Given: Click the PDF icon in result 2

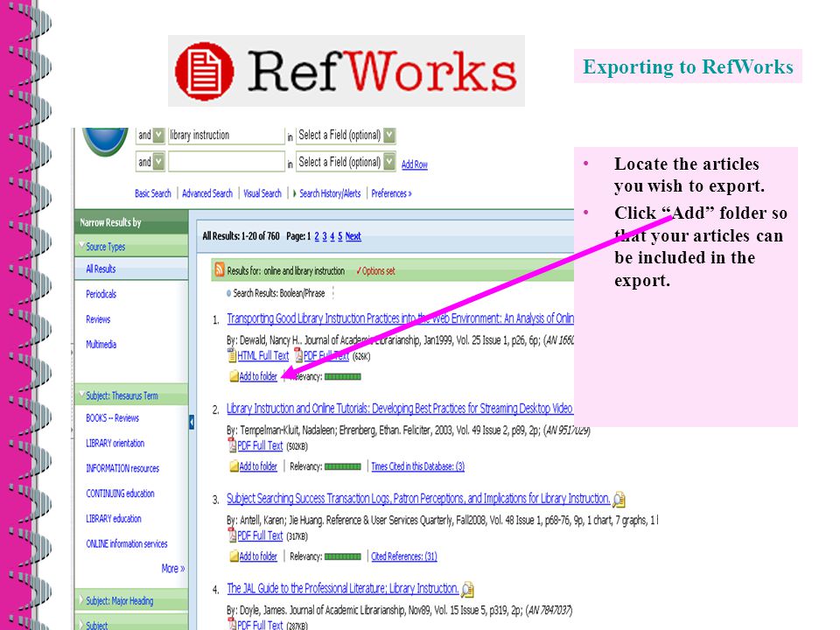Looking at the screenshot, I should [x=232, y=444].
